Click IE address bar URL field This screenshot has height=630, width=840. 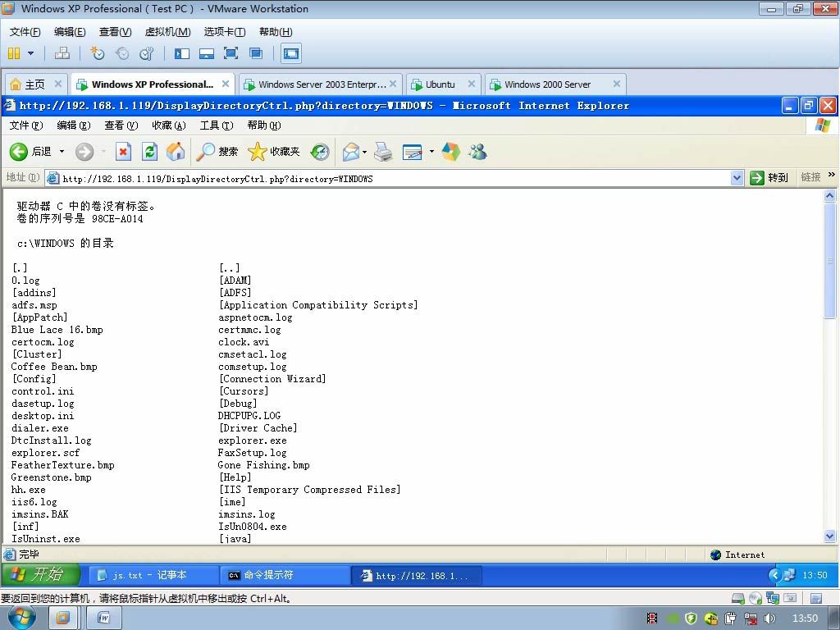[388, 178]
